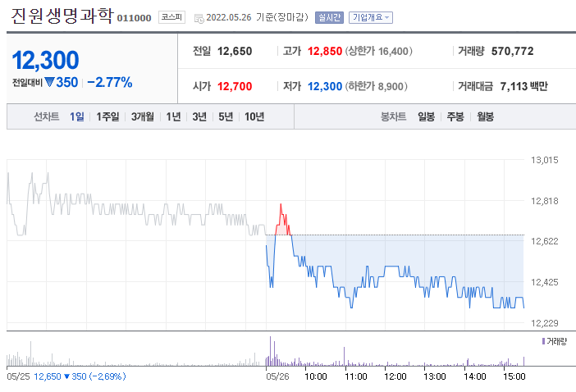
Task: Click the previous close value 12,650 next to 전일
Action: [x=235, y=51]
